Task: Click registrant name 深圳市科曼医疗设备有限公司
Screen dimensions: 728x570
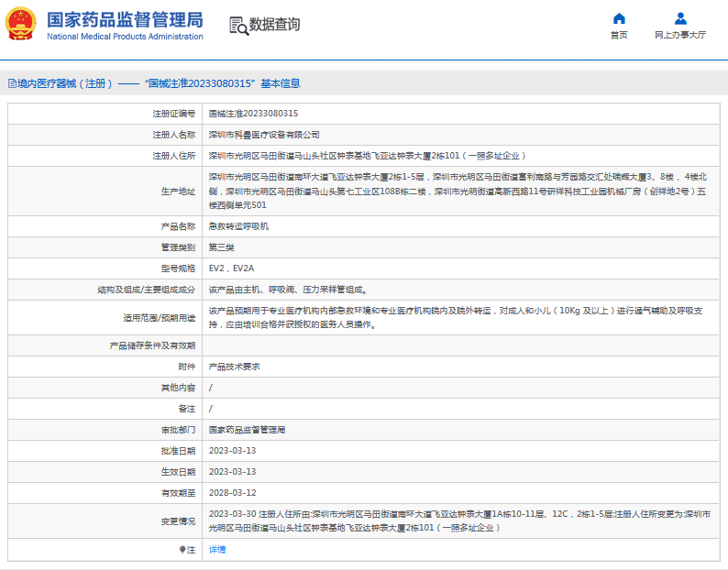Action: pyautogui.click(x=264, y=135)
